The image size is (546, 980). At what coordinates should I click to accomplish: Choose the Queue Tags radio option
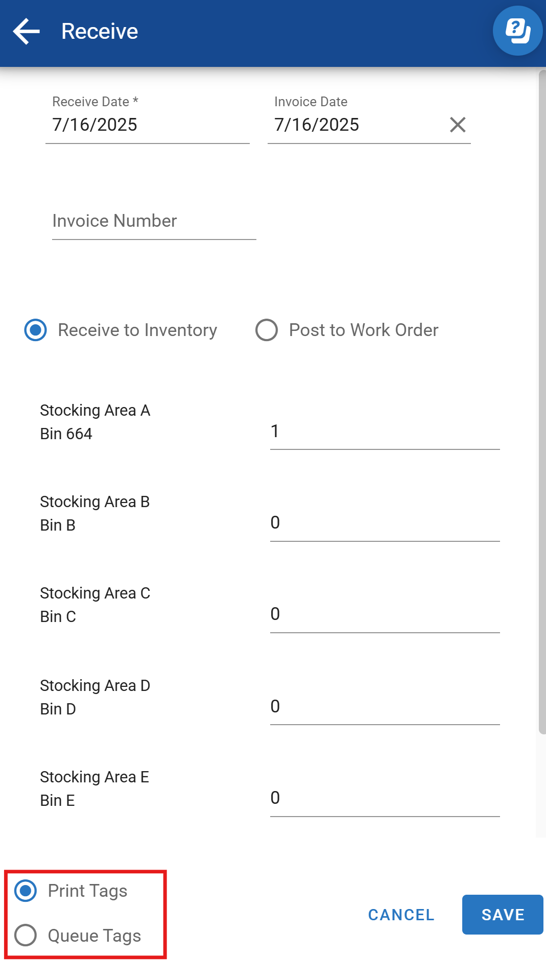[26, 935]
